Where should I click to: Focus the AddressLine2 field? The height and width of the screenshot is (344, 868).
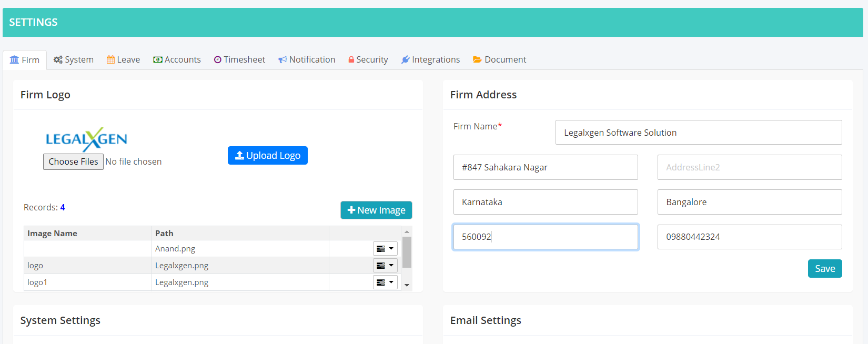[749, 167]
